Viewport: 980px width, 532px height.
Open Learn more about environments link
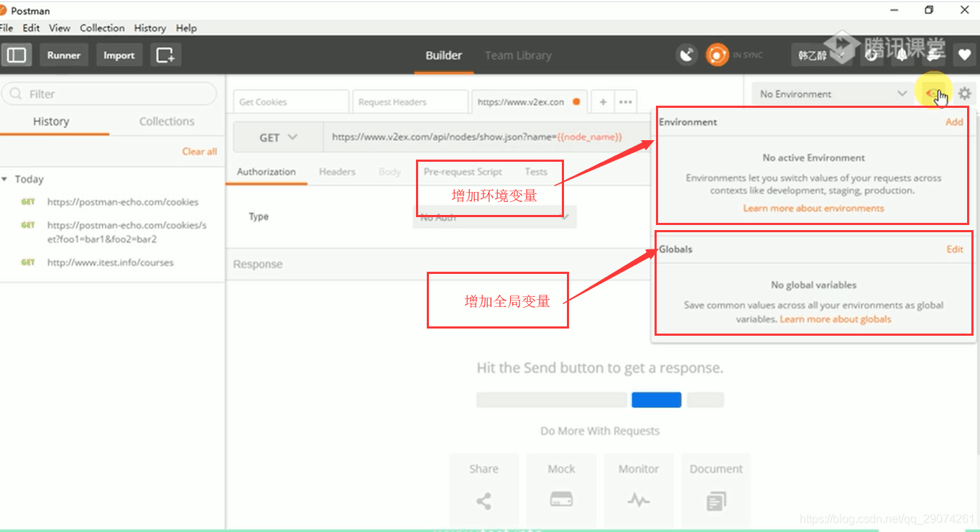(813, 208)
